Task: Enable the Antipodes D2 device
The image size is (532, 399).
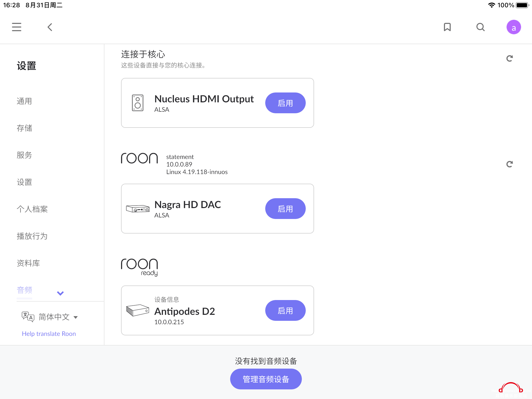Action: coord(285,310)
